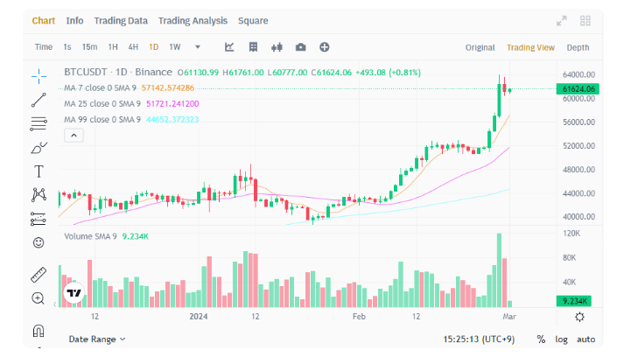This screenshot has width=638, height=364.
Task: Open the multi-chart grid layout
Action: pyautogui.click(x=585, y=21)
